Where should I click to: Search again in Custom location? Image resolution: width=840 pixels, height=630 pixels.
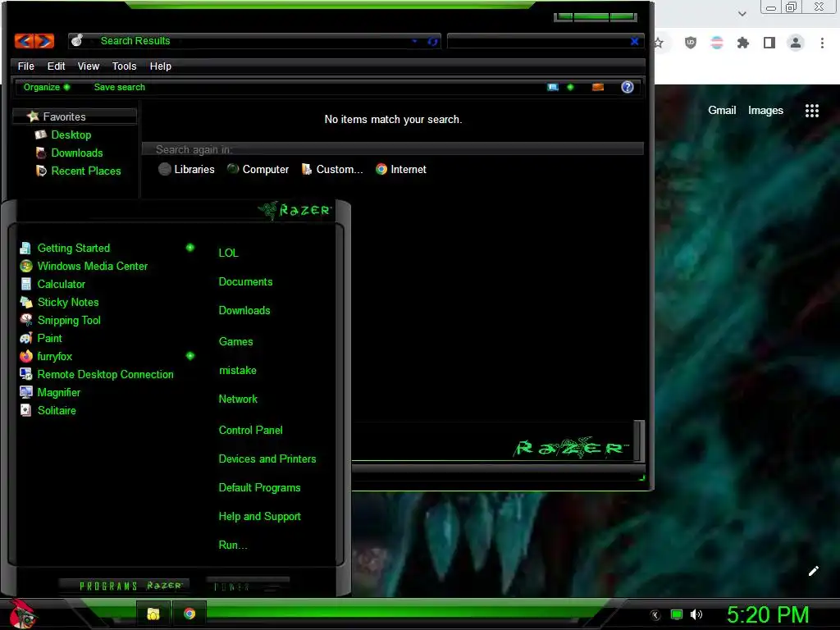point(332,169)
